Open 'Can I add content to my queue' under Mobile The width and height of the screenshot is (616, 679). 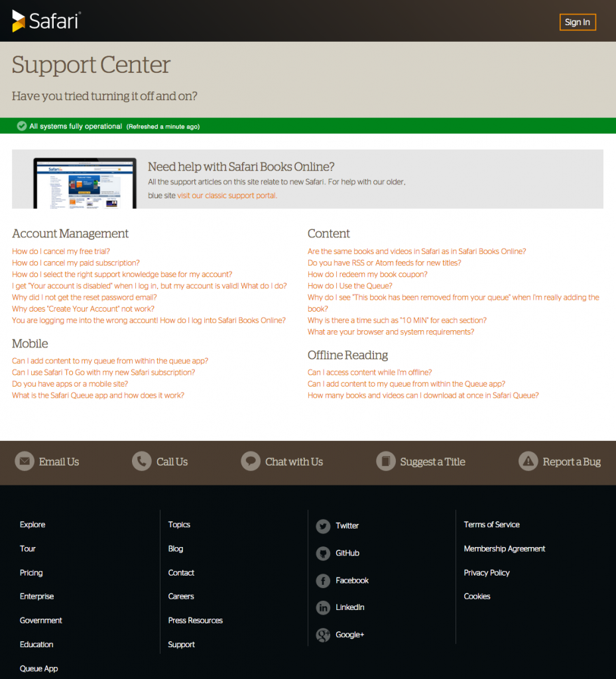(x=110, y=361)
